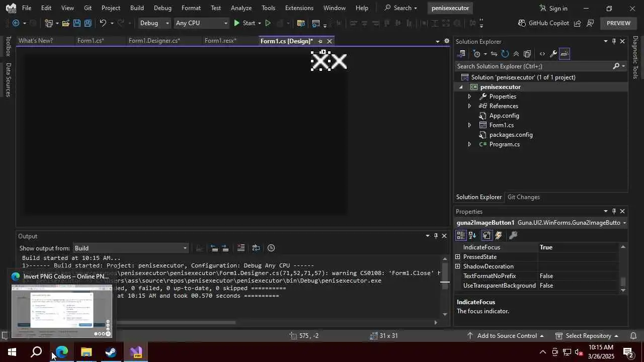Expand the PressedState property group

tap(458, 257)
